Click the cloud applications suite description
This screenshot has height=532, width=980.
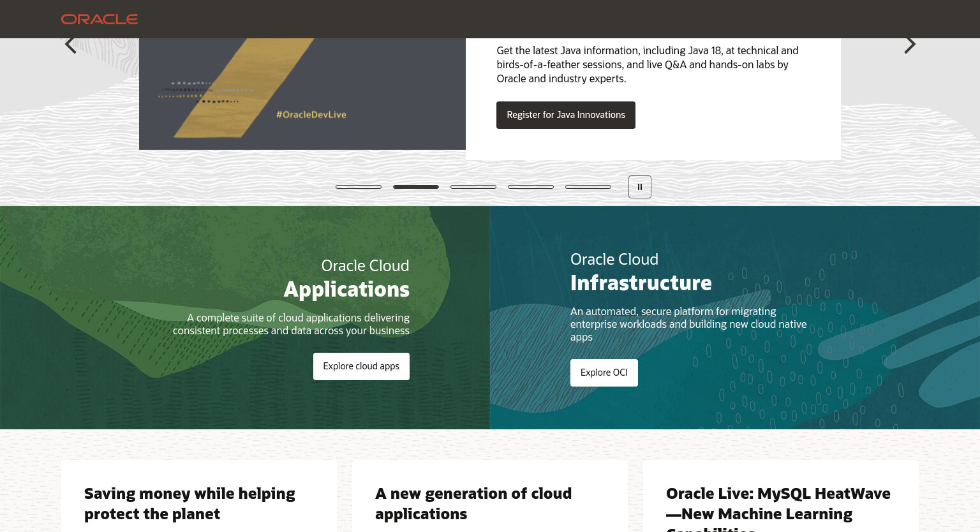pyautogui.click(x=291, y=324)
